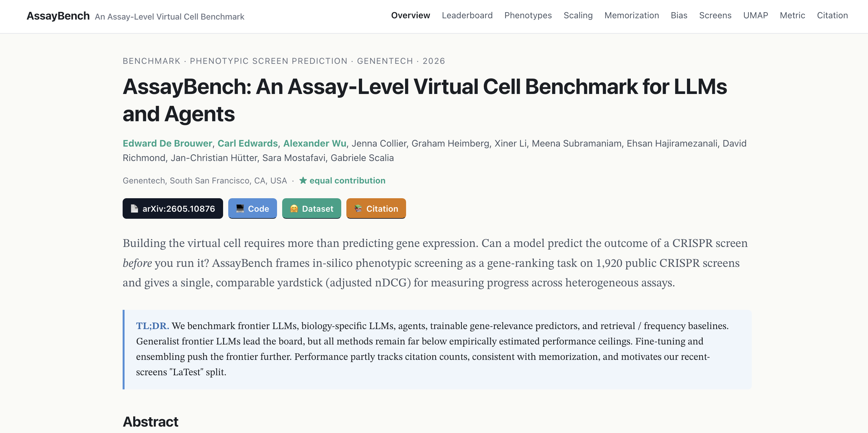Image resolution: width=868 pixels, height=433 pixels.
Task: Click the star icon beside equal contribution
Action: tap(303, 181)
